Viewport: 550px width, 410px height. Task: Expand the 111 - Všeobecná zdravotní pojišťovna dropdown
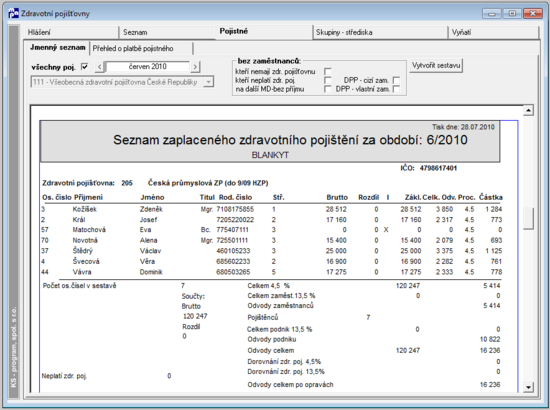pos(208,82)
